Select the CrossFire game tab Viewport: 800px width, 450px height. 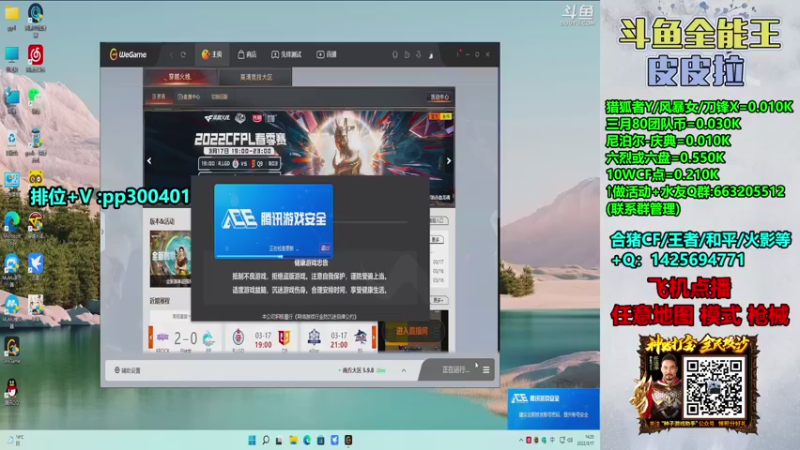(x=180, y=77)
